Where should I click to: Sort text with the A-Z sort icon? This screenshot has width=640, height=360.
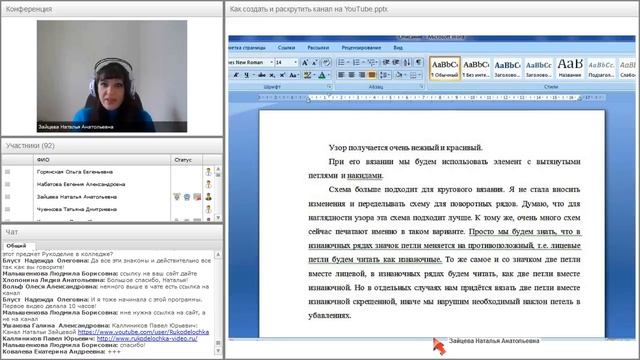[x=407, y=62]
